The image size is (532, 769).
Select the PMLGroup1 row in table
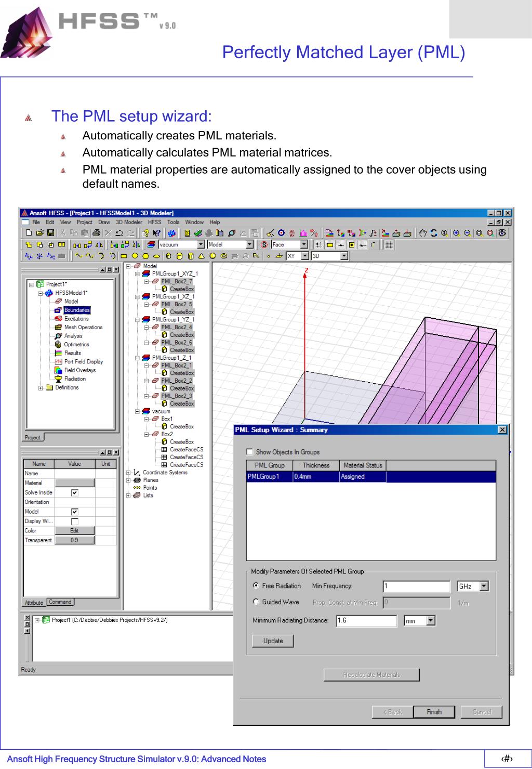pos(371,477)
